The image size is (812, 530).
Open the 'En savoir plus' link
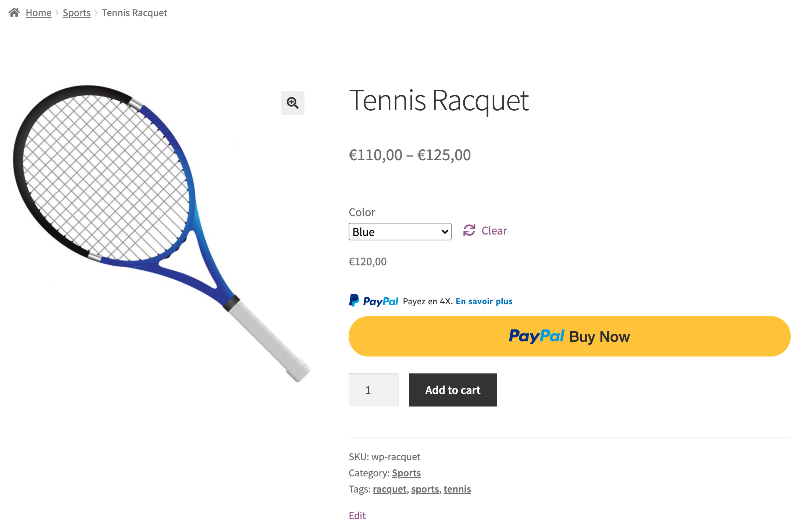click(x=484, y=301)
